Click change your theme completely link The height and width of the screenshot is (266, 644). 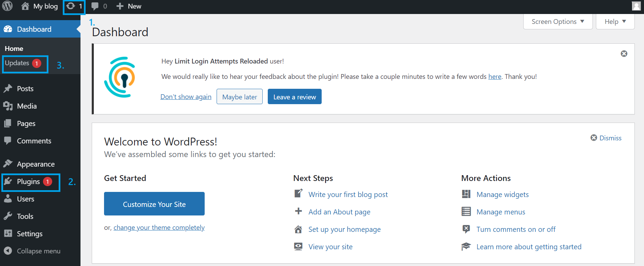159,227
